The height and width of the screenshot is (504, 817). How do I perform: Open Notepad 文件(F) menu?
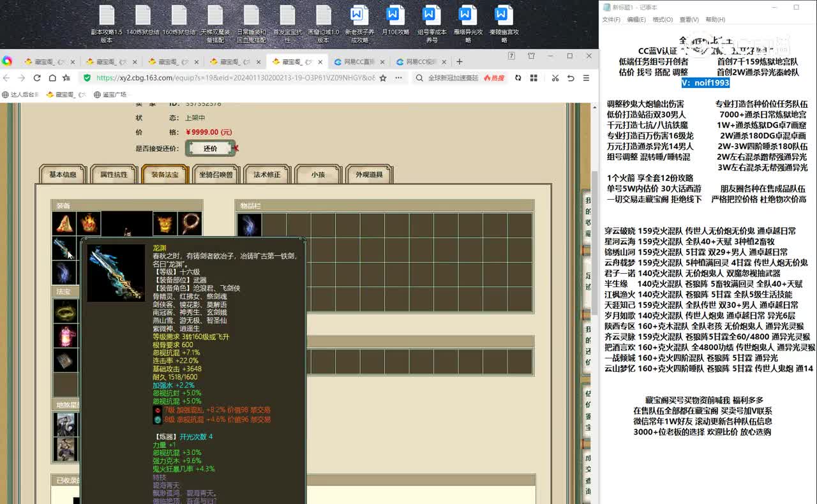(x=611, y=20)
